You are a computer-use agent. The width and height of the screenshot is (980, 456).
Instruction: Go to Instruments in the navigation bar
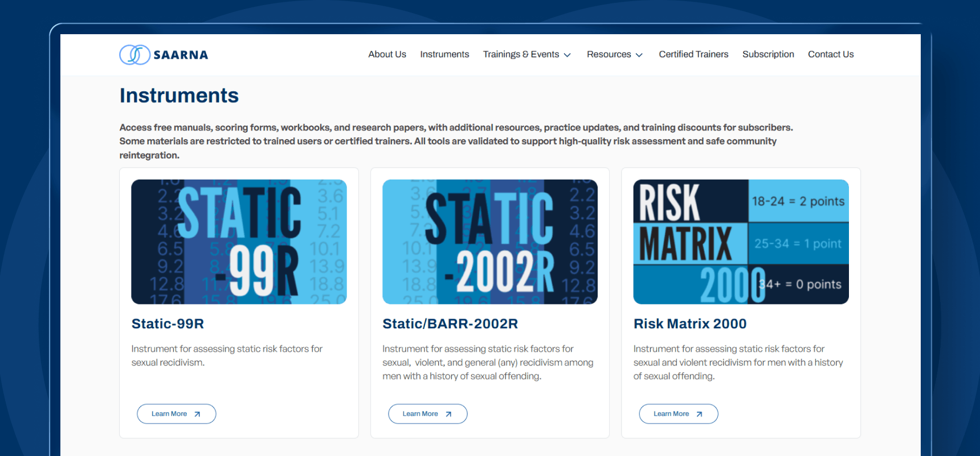444,54
